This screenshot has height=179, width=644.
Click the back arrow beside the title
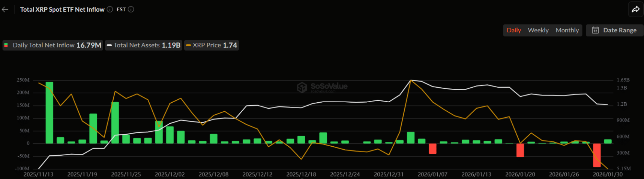(5, 9)
